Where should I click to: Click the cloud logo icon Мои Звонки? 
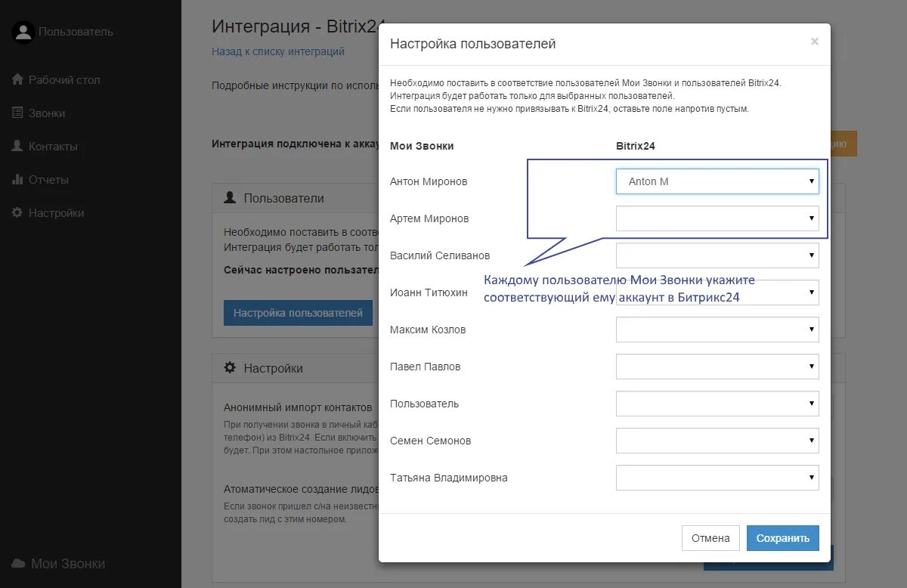[18, 564]
